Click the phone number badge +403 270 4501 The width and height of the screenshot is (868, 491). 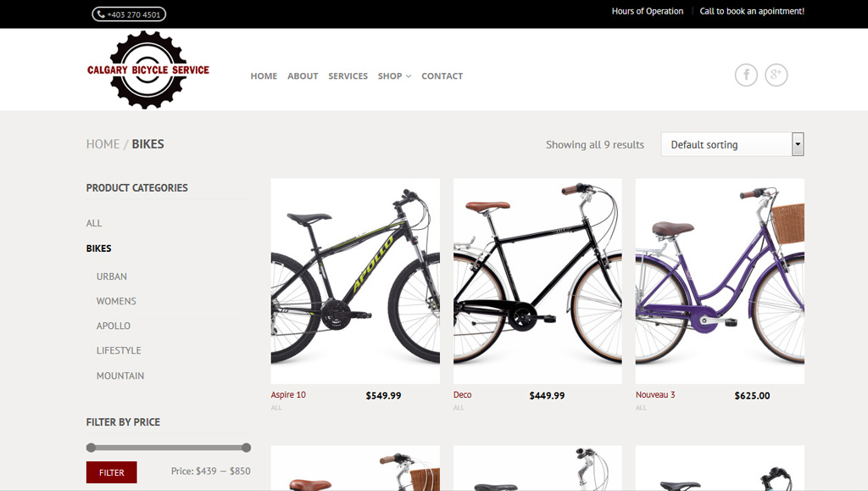tap(129, 14)
